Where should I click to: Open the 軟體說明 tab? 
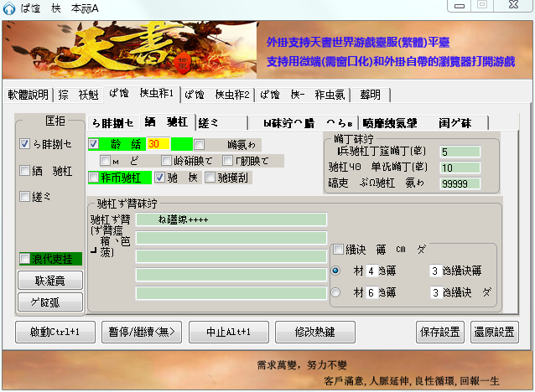pos(29,95)
